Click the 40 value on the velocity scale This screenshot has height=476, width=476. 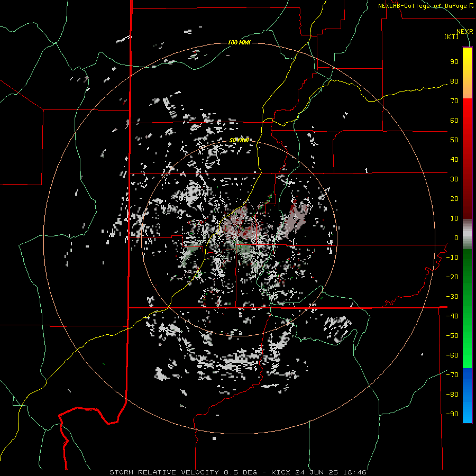coord(454,160)
